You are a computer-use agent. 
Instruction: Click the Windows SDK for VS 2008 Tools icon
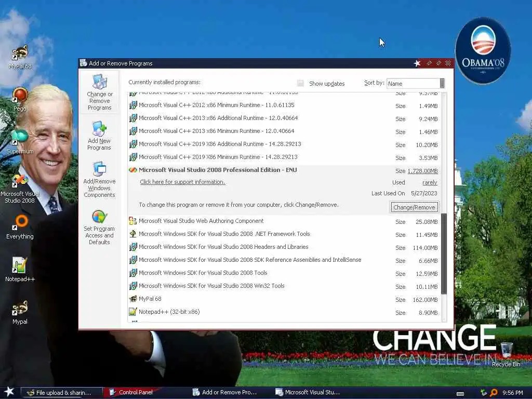pos(133,273)
